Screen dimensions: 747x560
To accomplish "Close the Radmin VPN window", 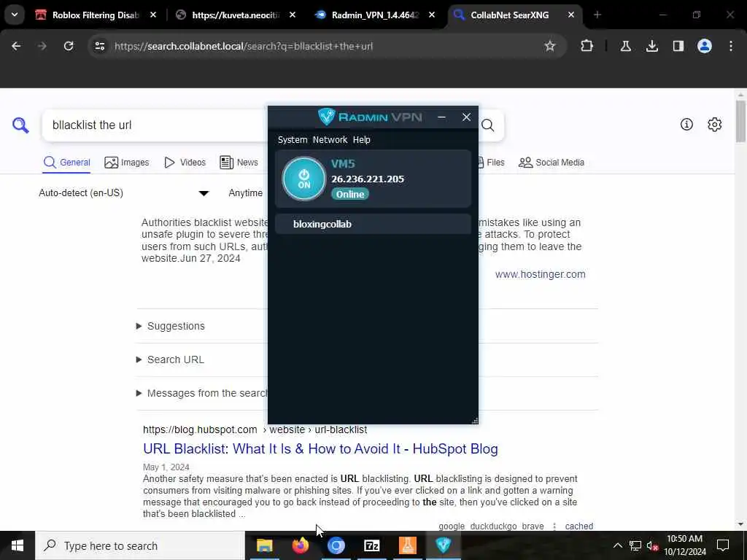I will 466,117.
